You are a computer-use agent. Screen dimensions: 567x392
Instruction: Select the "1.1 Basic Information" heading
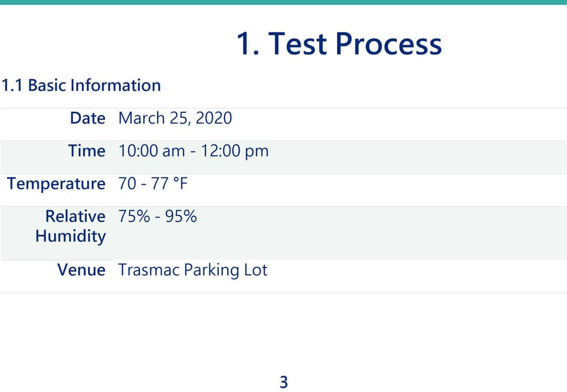point(81,85)
